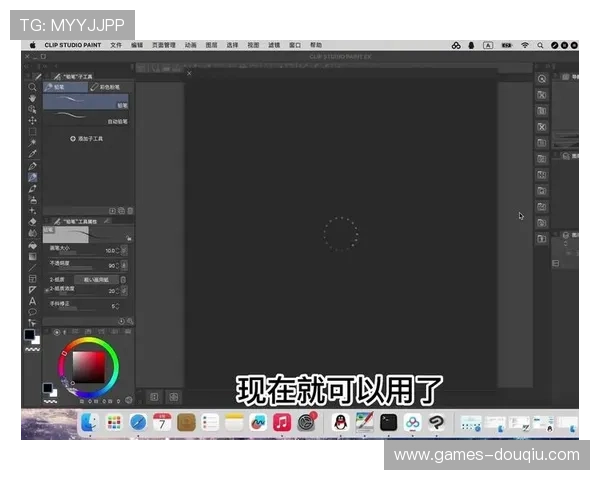Viewport: 600px width, 480px height.
Task: Open the sub tool detail wrench icon
Action: pos(130,322)
